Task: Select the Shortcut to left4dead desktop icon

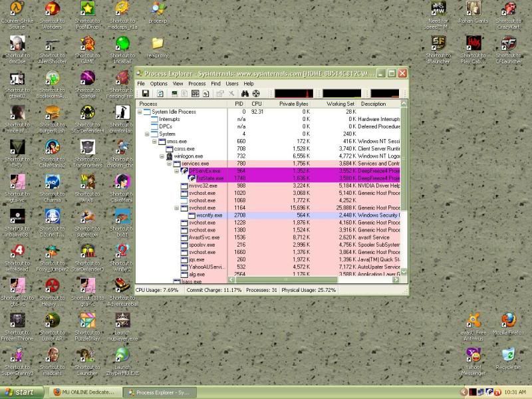Action: click(x=17, y=258)
